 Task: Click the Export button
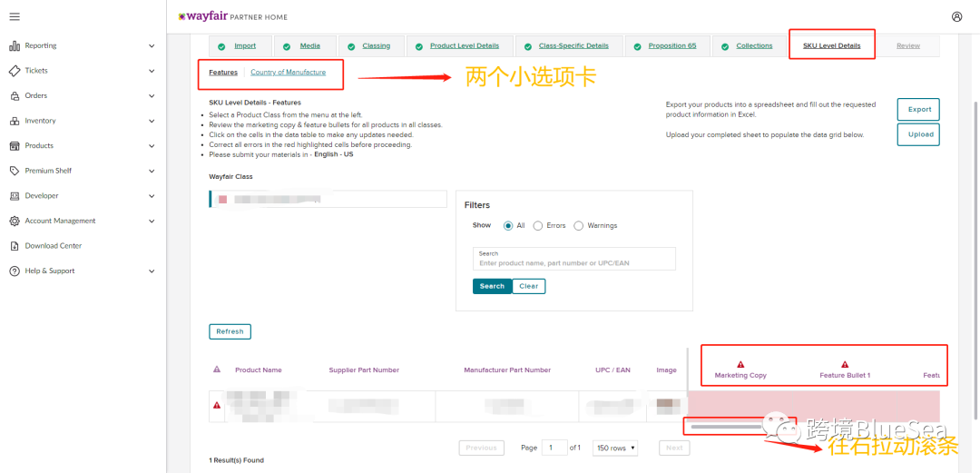pyautogui.click(x=918, y=110)
